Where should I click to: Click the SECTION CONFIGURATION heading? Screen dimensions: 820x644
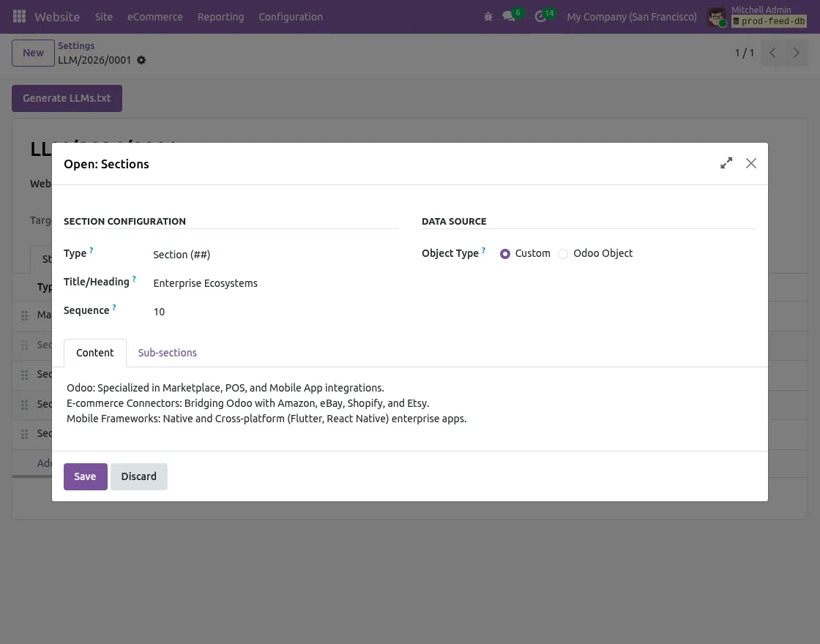tap(124, 221)
